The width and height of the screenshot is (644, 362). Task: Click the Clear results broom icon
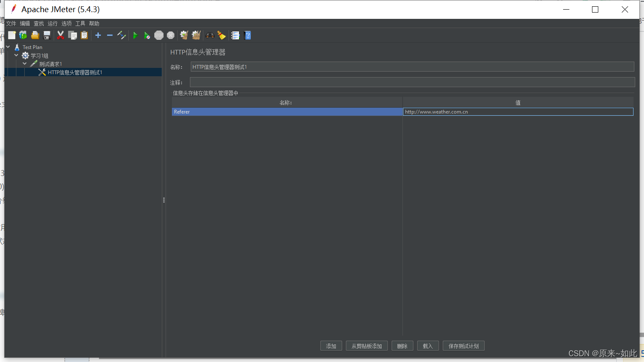click(184, 35)
